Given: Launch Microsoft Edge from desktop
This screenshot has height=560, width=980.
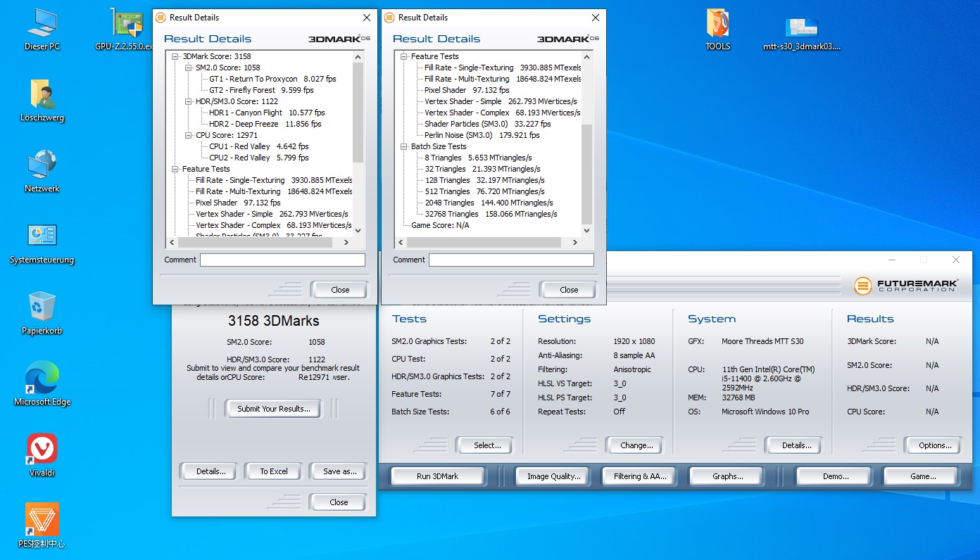Looking at the screenshot, I should [x=42, y=385].
